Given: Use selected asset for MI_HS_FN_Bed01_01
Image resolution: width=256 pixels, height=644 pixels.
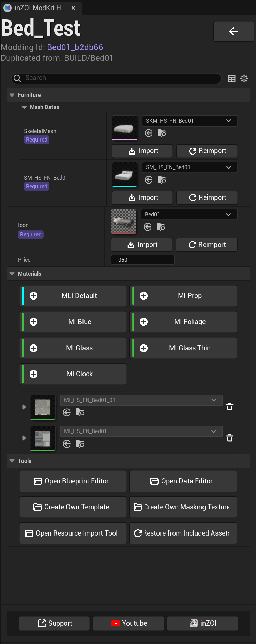Looking at the screenshot, I should [x=67, y=413].
